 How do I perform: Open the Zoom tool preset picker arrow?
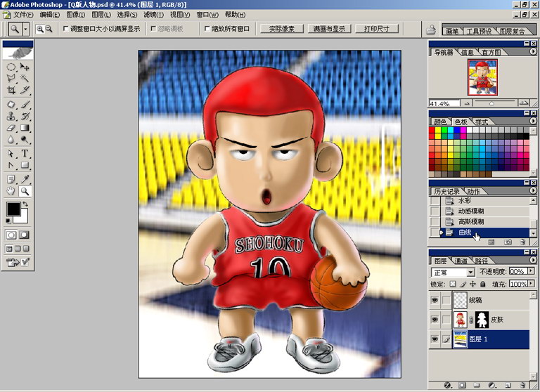tap(25, 30)
